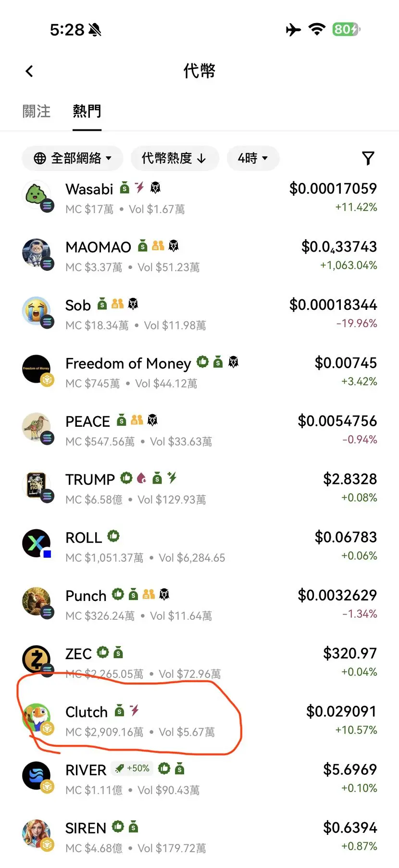This screenshot has width=399, height=868.
Task: Open the TRUMP token name
Action: (90, 480)
